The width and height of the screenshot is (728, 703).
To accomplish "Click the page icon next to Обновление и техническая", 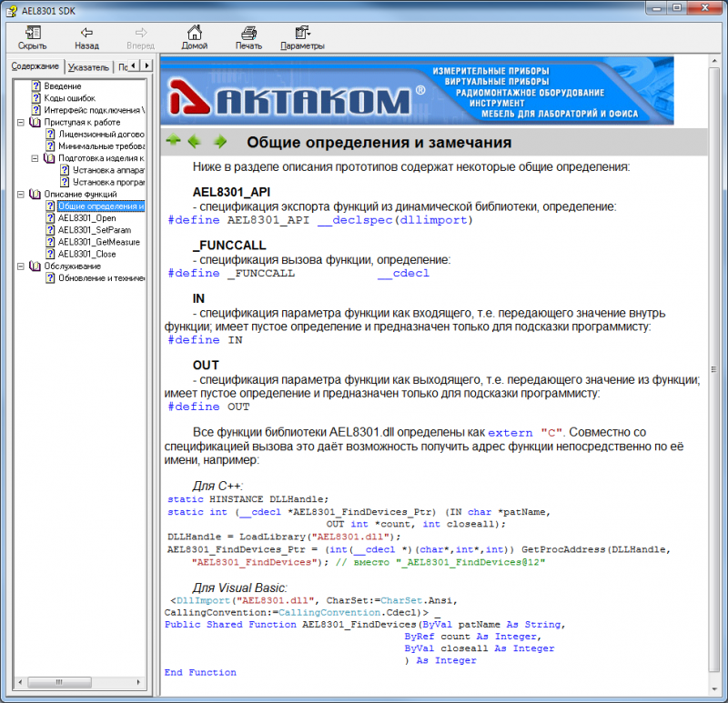I will (x=51, y=278).
